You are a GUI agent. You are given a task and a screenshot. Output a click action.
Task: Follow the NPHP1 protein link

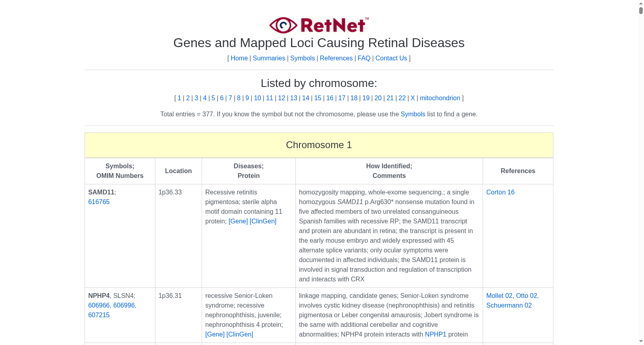[436, 334]
